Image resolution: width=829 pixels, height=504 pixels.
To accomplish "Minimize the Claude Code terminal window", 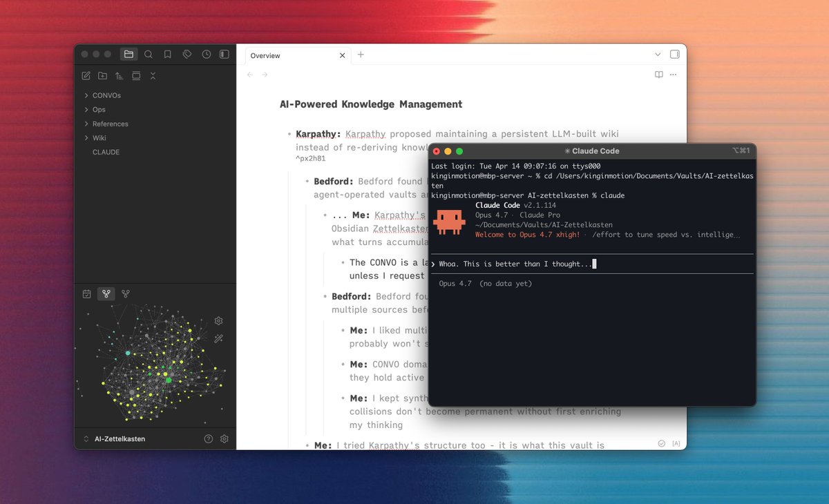I will pos(448,151).
